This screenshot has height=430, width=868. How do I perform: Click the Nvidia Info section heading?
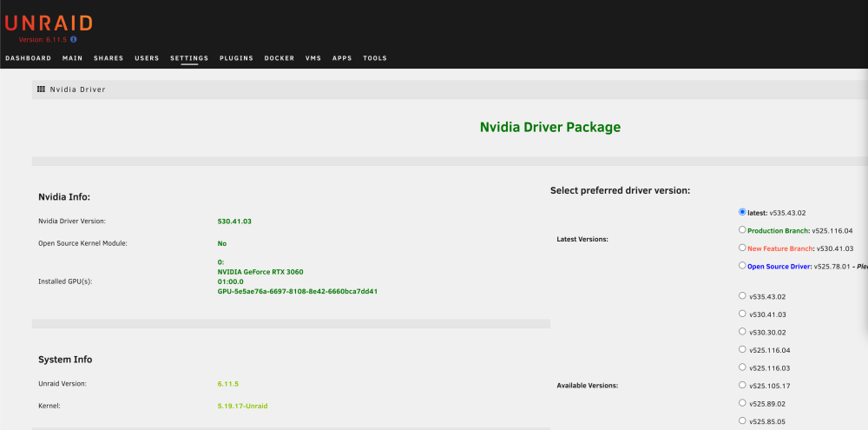(x=64, y=196)
